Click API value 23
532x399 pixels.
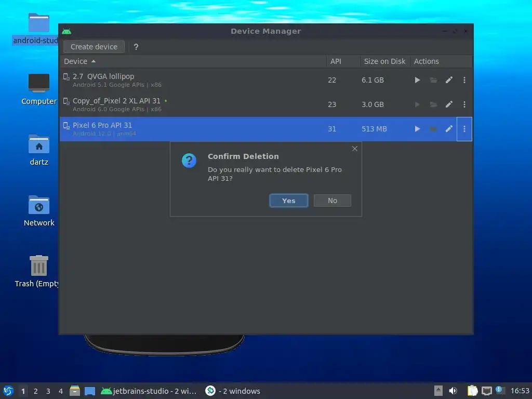click(x=332, y=104)
